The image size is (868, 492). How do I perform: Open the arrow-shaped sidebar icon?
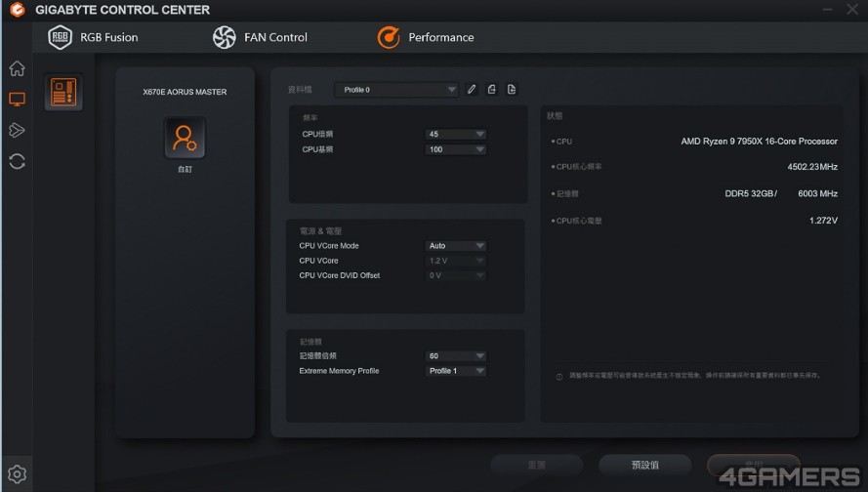click(x=18, y=130)
